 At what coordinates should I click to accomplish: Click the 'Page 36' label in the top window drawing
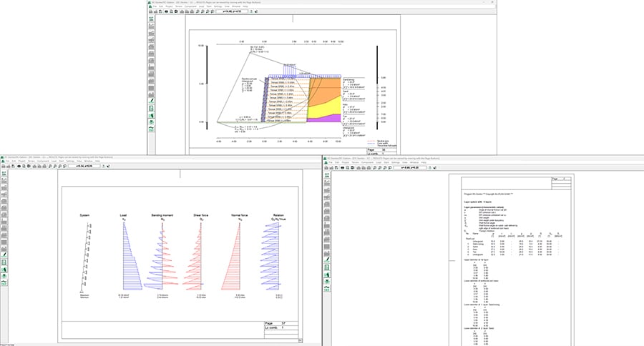click(x=376, y=150)
